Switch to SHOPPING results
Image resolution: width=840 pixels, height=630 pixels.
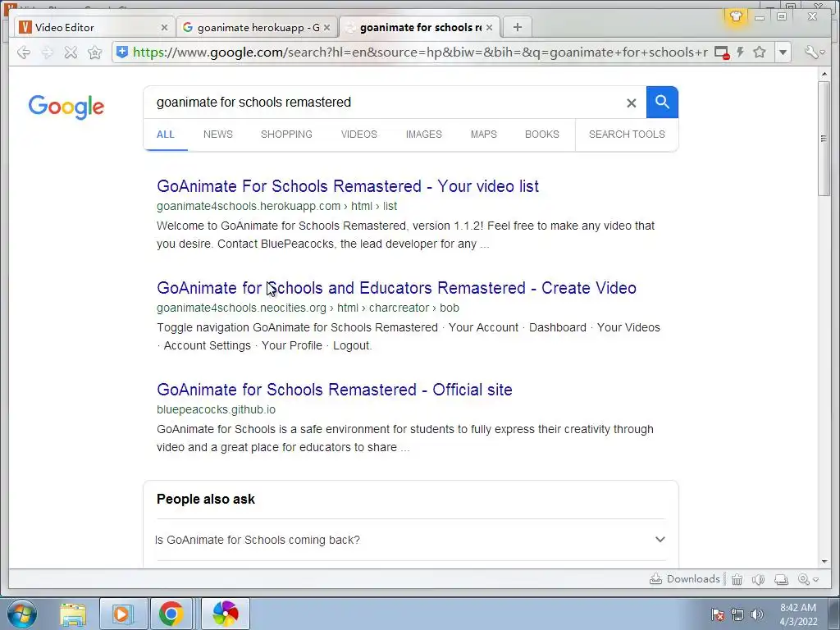pyautogui.click(x=286, y=135)
